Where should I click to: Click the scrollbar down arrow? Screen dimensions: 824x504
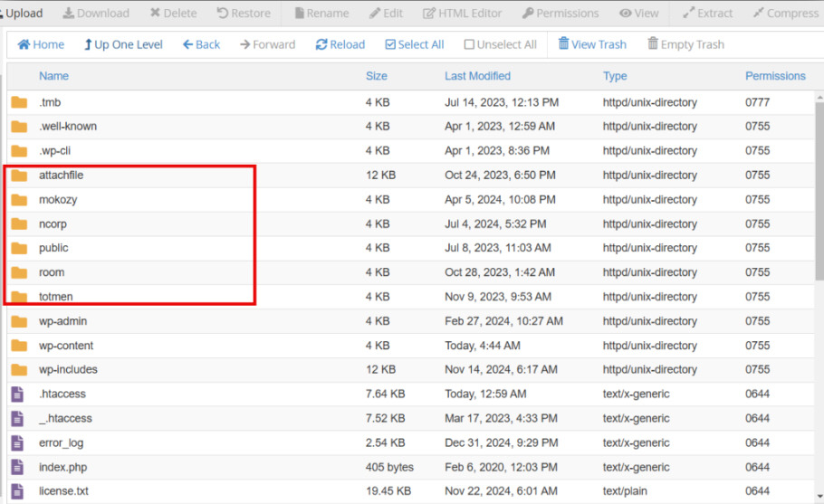coord(819,497)
